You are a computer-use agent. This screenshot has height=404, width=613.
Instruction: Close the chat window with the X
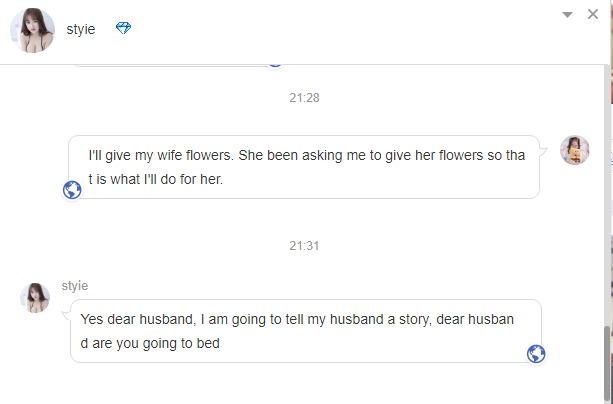pos(593,14)
